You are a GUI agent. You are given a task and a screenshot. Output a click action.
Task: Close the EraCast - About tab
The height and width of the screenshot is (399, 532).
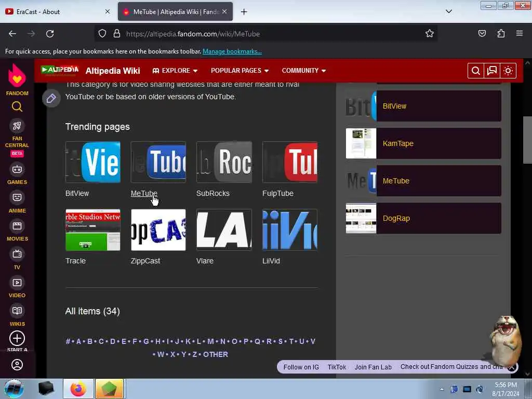tap(108, 11)
